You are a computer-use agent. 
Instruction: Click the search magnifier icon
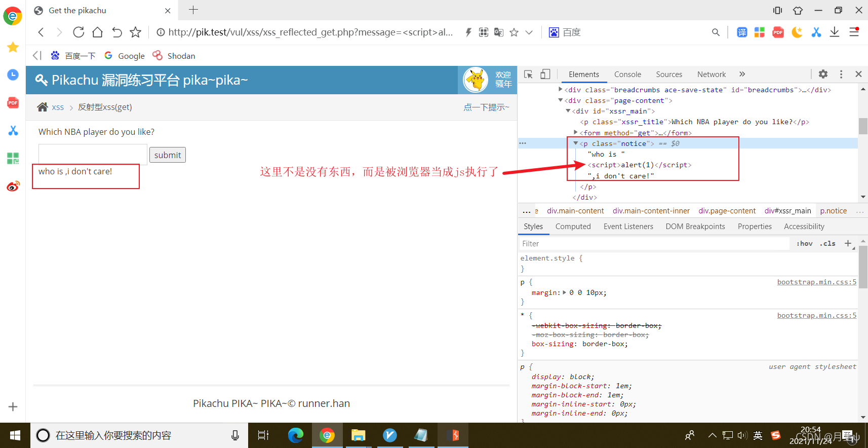[716, 32]
